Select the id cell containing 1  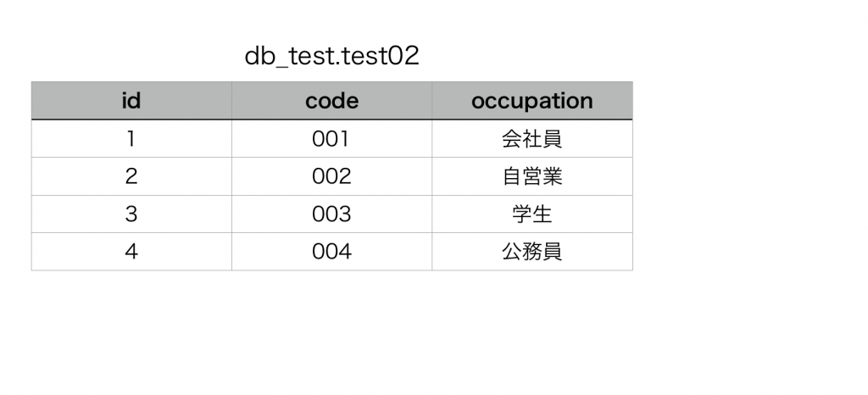point(131,139)
